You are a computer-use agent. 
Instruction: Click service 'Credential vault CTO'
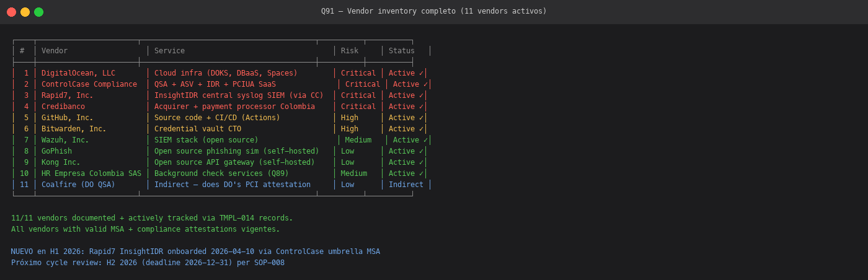pos(198,129)
